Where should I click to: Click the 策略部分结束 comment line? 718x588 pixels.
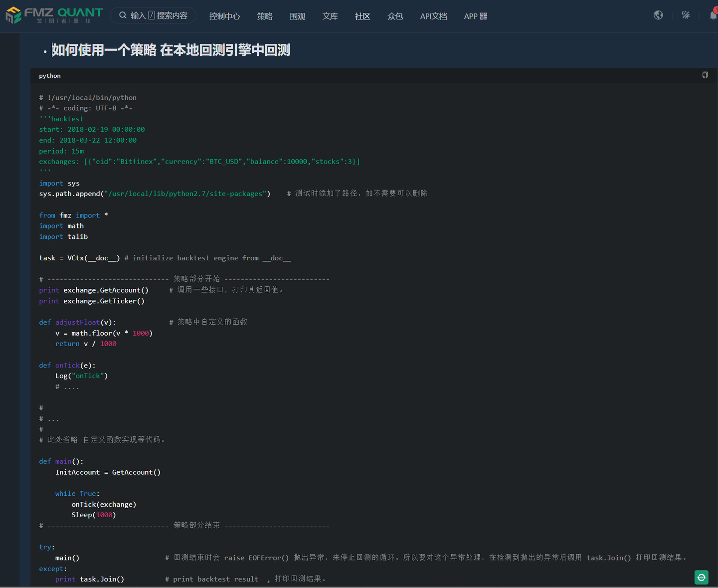184,525
